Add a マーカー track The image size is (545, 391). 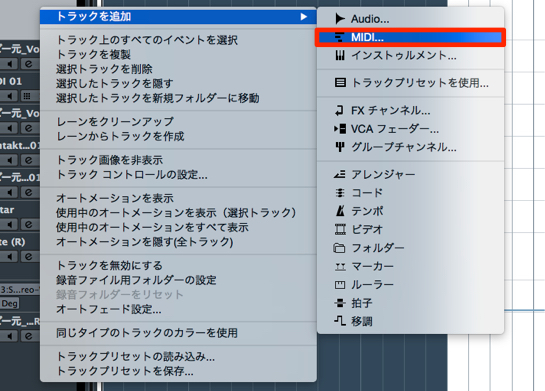tap(410, 266)
